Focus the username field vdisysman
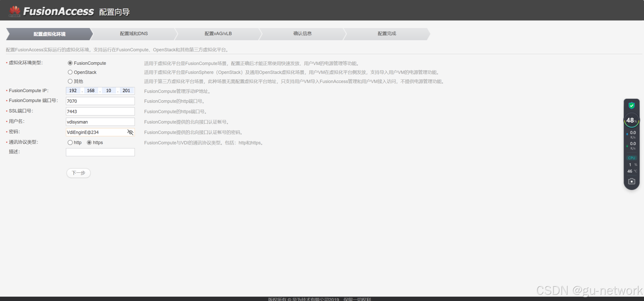 click(100, 122)
